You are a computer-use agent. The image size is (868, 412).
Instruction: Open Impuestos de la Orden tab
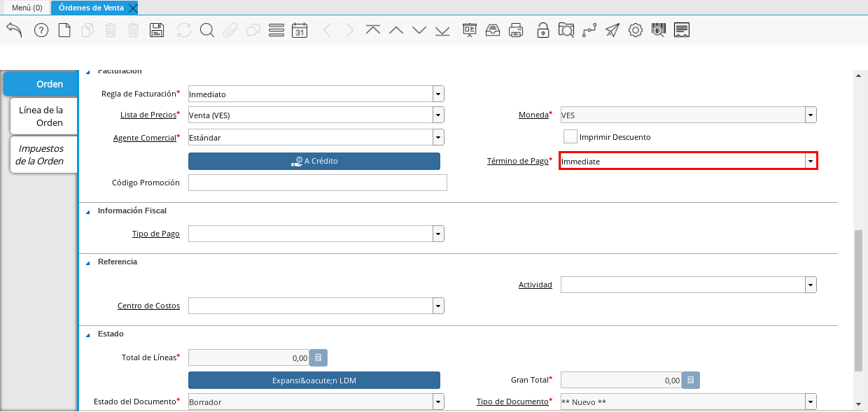(x=43, y=155)
